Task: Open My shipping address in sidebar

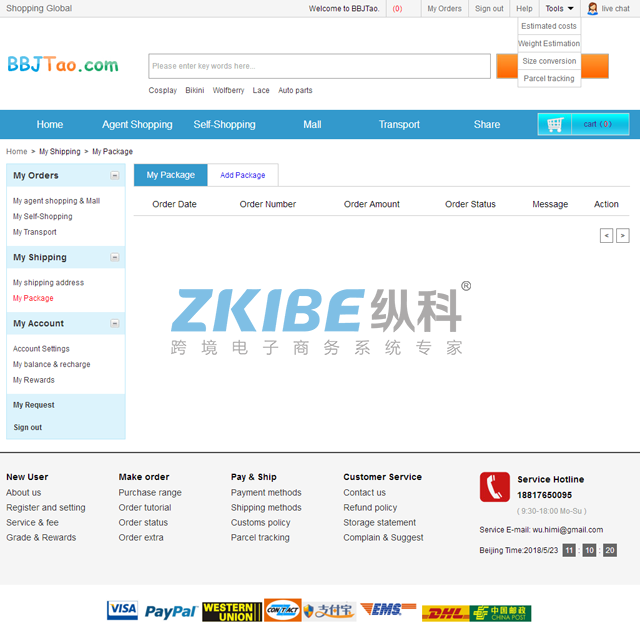Action: click(48, 282)
